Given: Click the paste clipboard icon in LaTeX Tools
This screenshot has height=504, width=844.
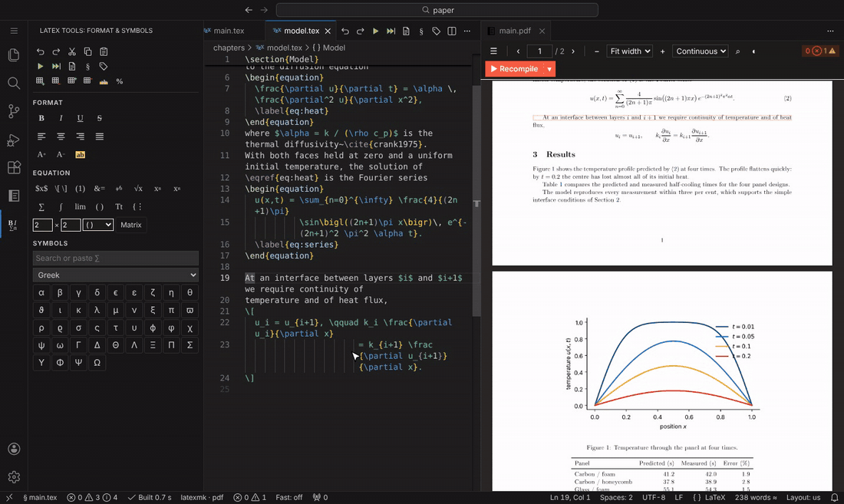Looking at the screenshot, I should point(104,51).
